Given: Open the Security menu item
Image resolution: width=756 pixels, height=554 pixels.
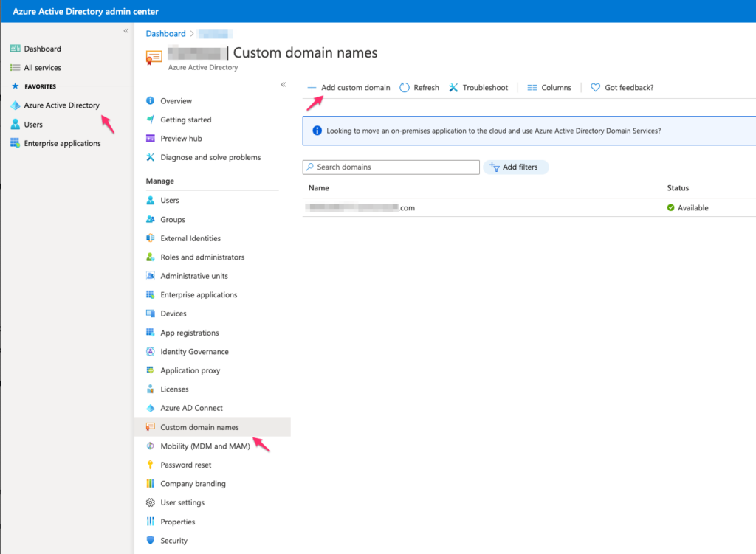Looking at the screenshot, I should click(x=173, y=540).
